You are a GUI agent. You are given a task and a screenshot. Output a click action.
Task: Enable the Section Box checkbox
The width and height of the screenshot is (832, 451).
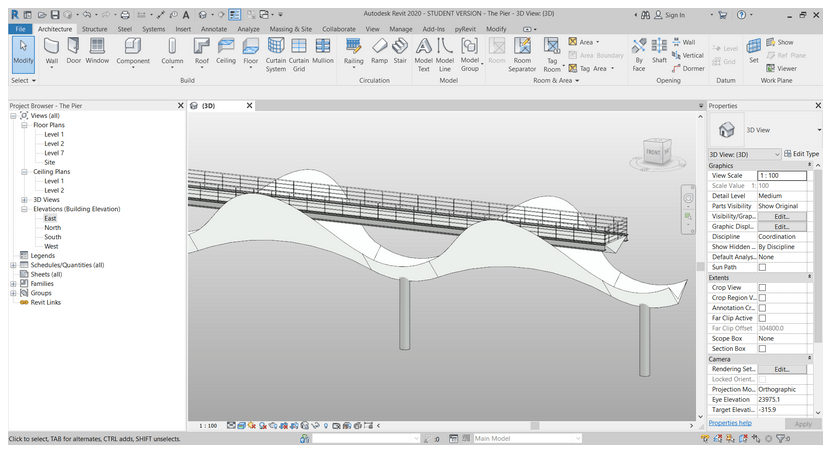click(x=762, y=348)
